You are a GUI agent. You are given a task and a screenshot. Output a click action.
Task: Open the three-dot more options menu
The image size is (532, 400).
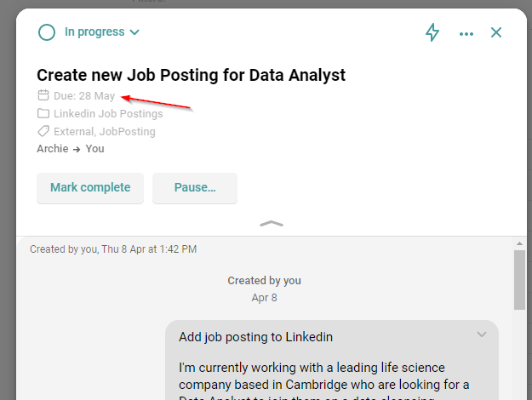click(466, 33)
